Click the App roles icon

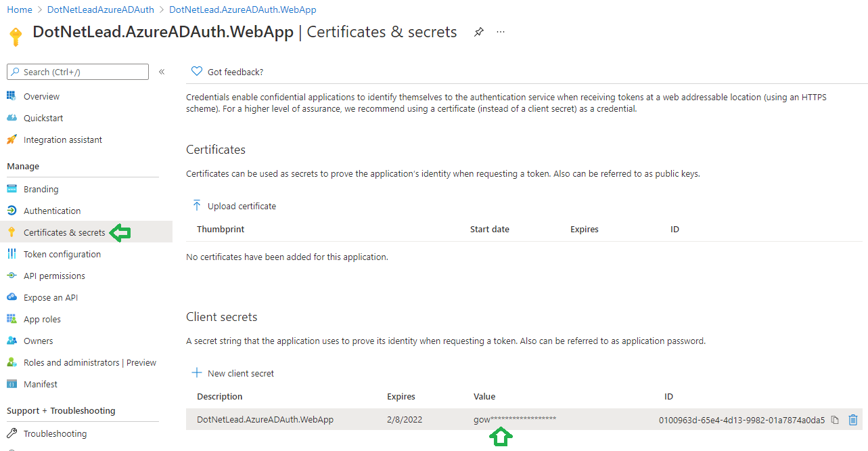[x=11, y=319]
